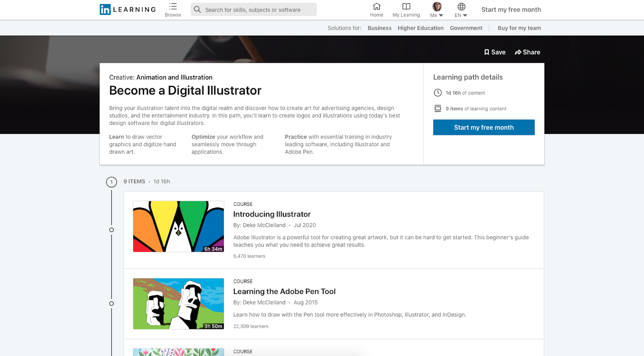Click the 6,470 learners text
Image resolution: width=644 pixels, height=356 pixels.
[x=249, y=256]
